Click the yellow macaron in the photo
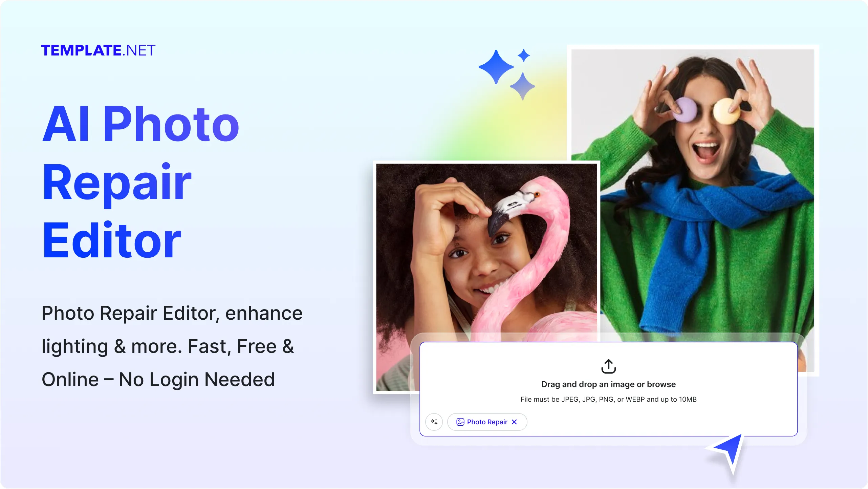868x489 pixels. pyautogui.click(x=726, y=111)
